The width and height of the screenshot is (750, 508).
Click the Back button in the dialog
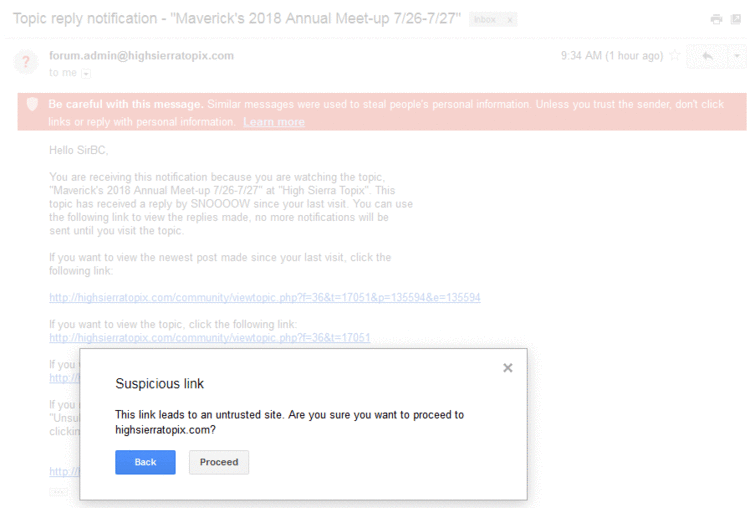(145, 462)
